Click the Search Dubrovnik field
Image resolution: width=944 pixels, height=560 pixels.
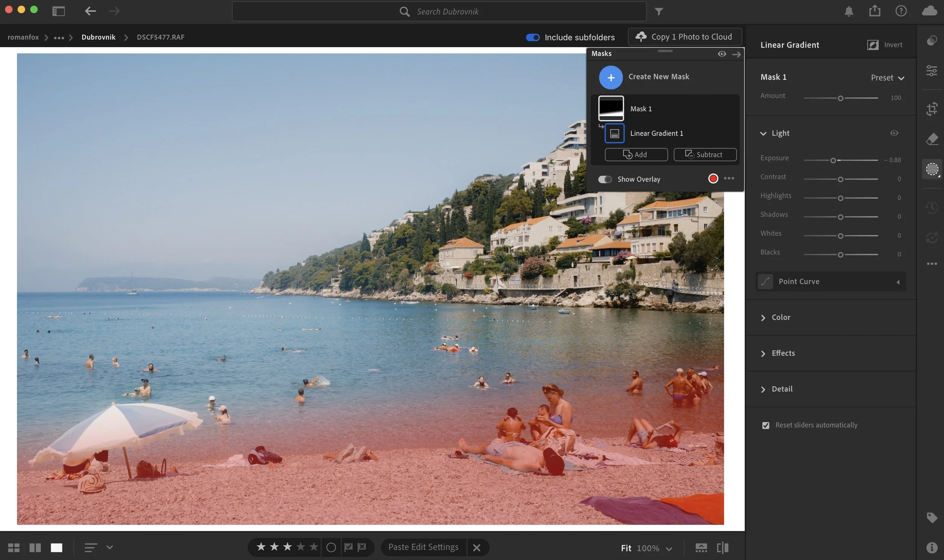[447, 12]
